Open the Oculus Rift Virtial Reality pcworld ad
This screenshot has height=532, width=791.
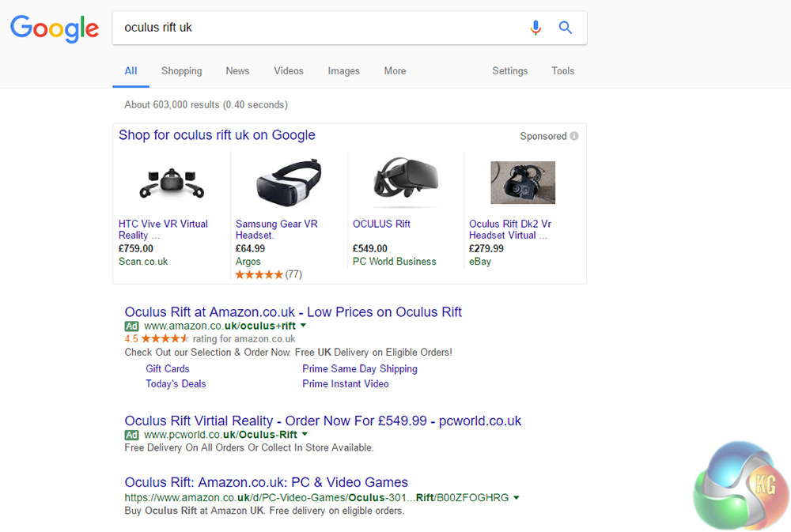323,421
